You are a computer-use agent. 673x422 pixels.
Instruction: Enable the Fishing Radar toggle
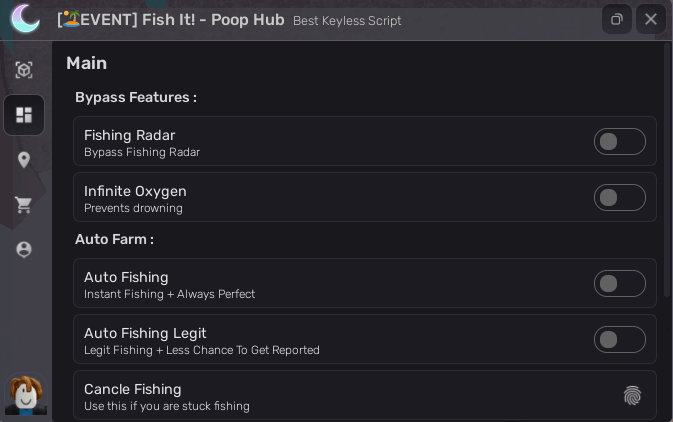[x=619, y=142]
